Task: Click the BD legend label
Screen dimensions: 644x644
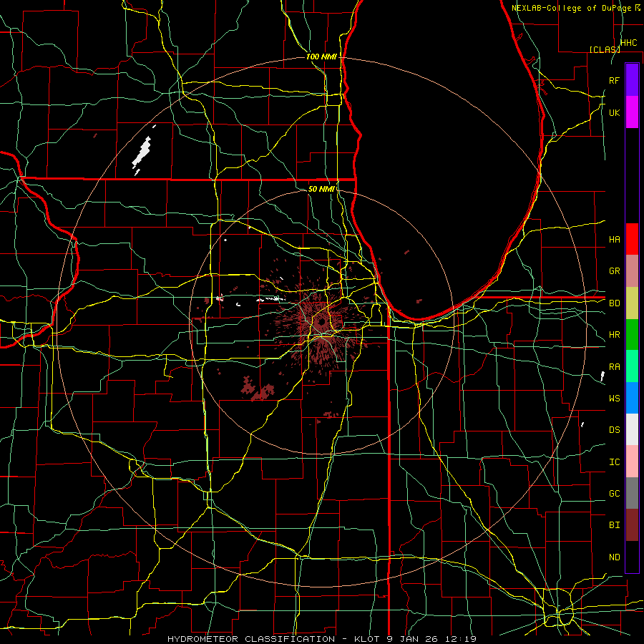Action: coord(614,303)
